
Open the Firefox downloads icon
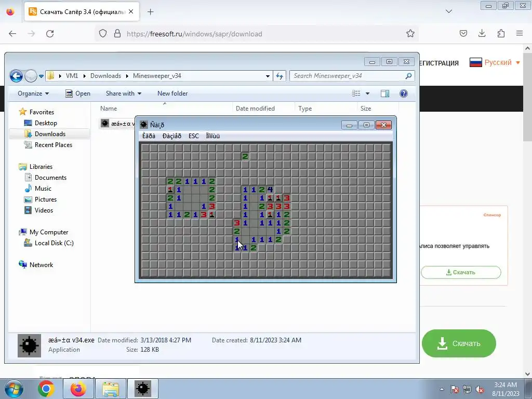[482, 33]
